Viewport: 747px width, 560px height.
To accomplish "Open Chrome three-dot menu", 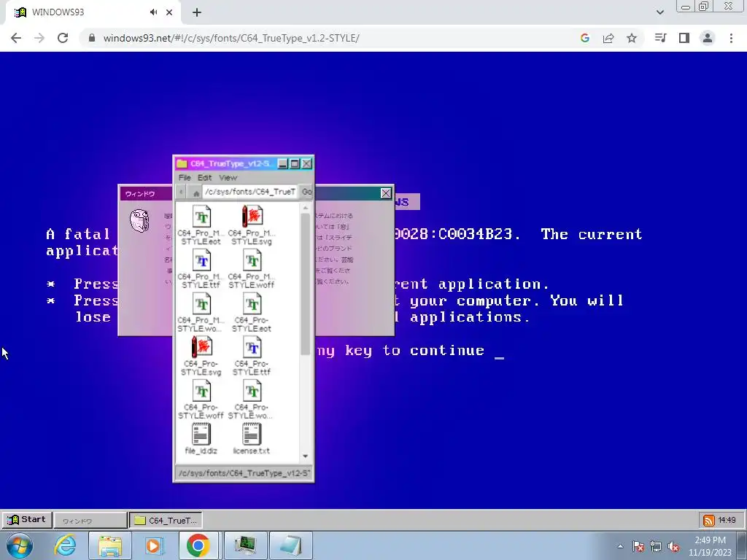I will [731, 38].
